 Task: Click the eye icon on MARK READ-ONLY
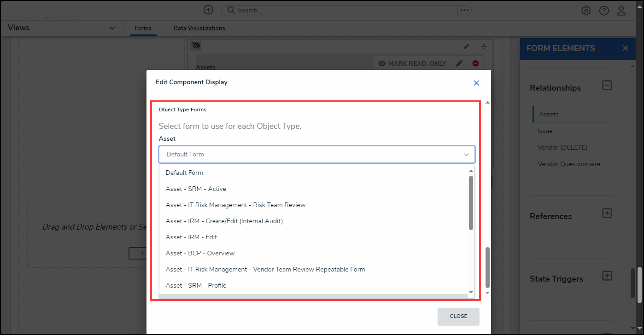(382, 63)
